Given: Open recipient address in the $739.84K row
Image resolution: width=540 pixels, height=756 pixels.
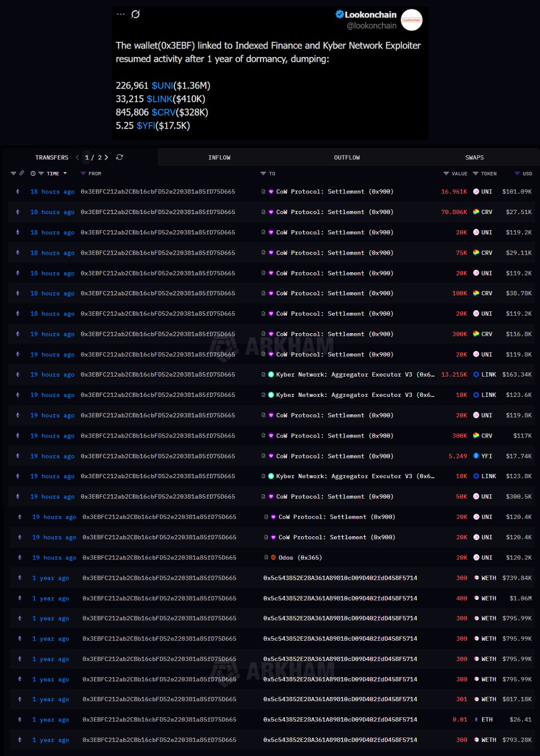Looking at the screenshot, I should pyautogui.click(x=340, y=578).
